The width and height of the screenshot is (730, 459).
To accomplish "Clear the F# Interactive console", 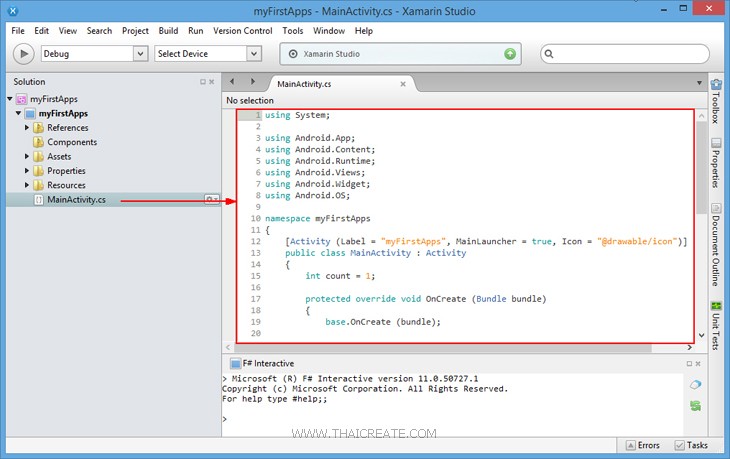I will [x=696, y=385].
